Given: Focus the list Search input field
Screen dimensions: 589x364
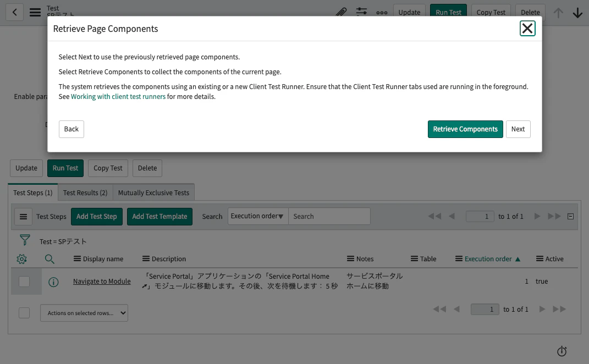Looking at the screenshot, I should 329,217.
